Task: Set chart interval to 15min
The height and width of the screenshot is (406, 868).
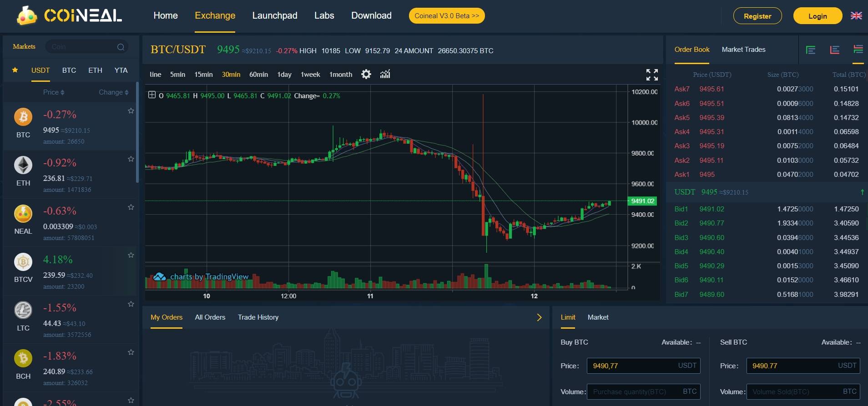Action: pyautogui.click(x=203, y=74)
